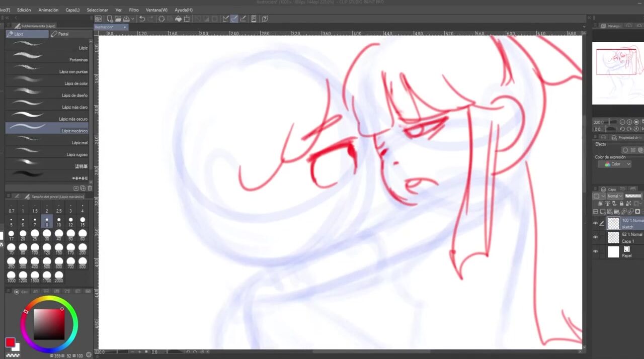Click the Open file folder icon

click(x=117, y=19)
